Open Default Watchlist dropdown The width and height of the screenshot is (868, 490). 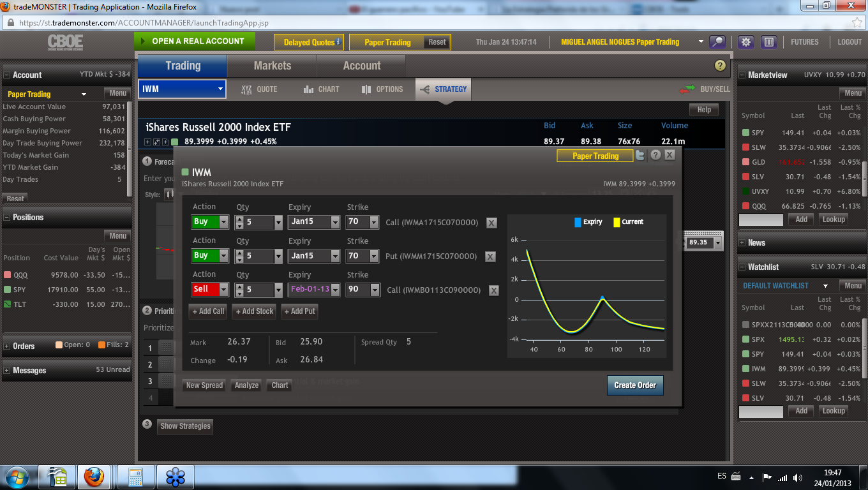[825, 286]
